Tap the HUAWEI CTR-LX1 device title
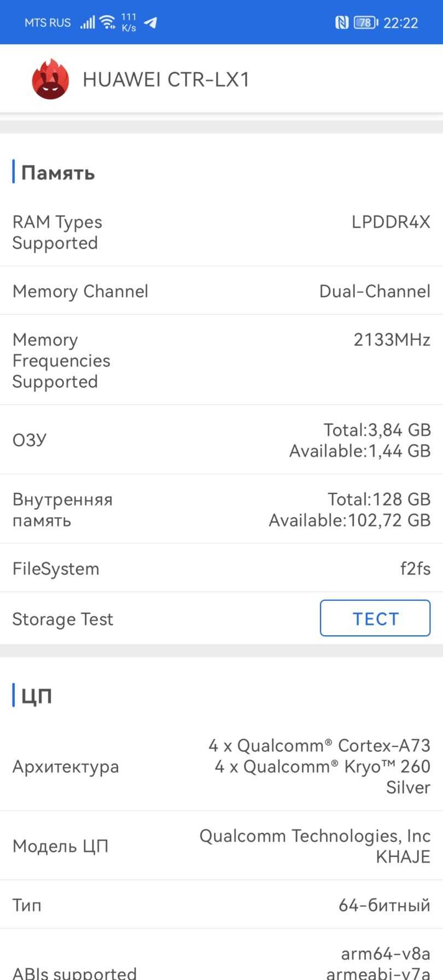The image size is (443, 980). [x=166, y=80]
